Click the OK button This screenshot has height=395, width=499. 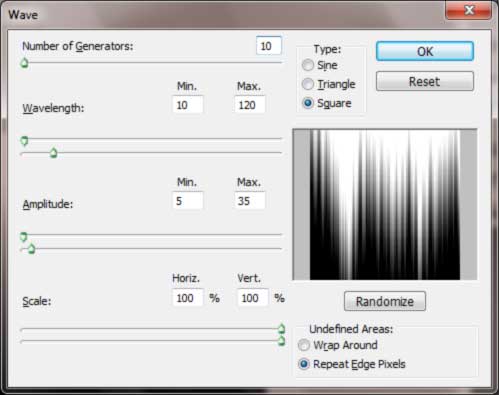425,51
